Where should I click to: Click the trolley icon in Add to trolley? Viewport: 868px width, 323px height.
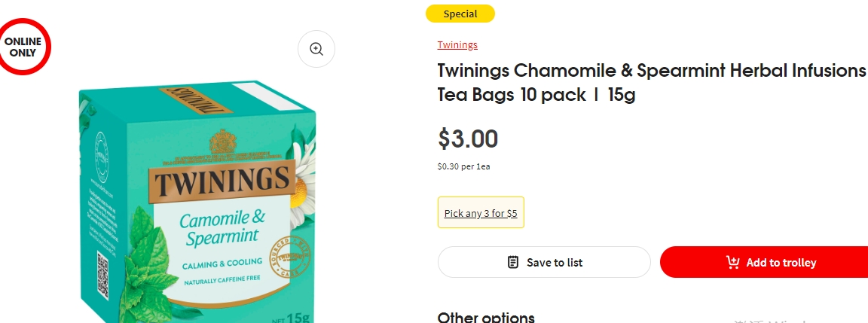(732, 262)
